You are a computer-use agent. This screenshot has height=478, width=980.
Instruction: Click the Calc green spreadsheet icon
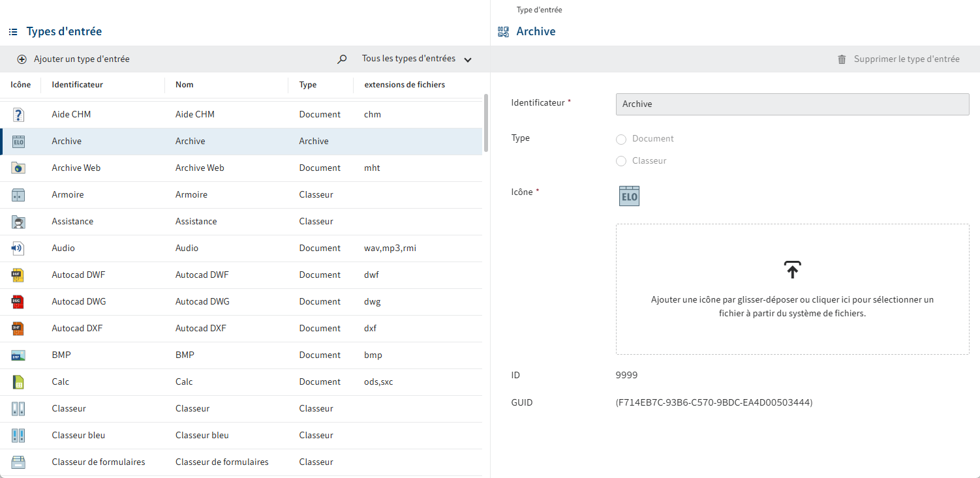18,381
